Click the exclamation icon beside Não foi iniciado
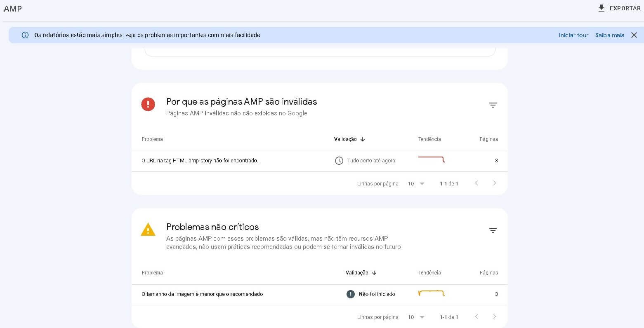This screenshot has width=644, height=328. [x=350, y=294]
